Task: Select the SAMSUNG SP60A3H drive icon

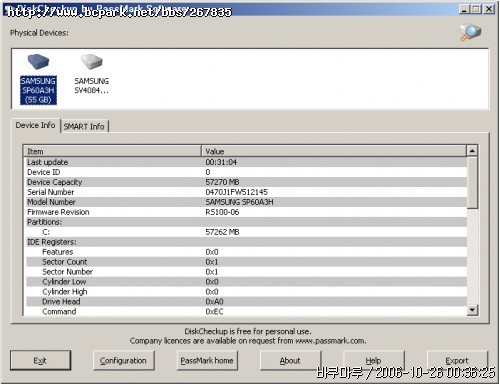Action: coord(38,79)
